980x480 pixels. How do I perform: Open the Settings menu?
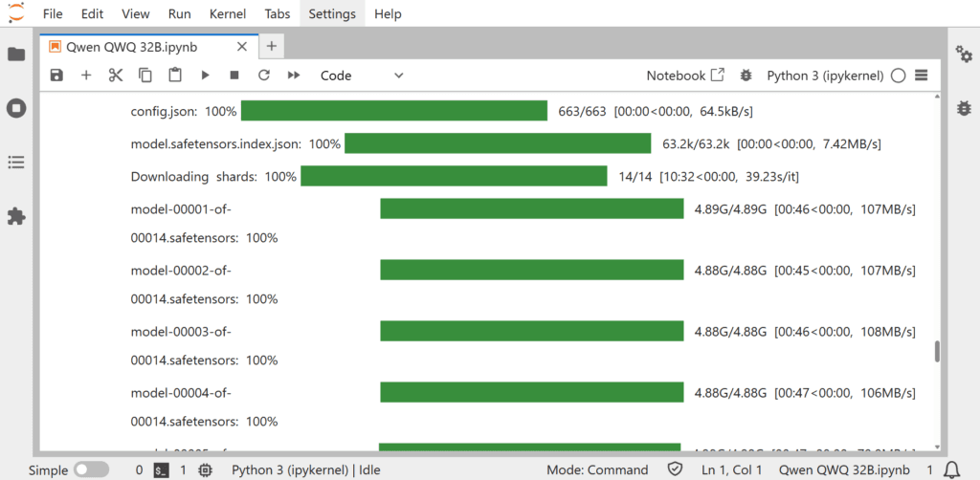332,14
